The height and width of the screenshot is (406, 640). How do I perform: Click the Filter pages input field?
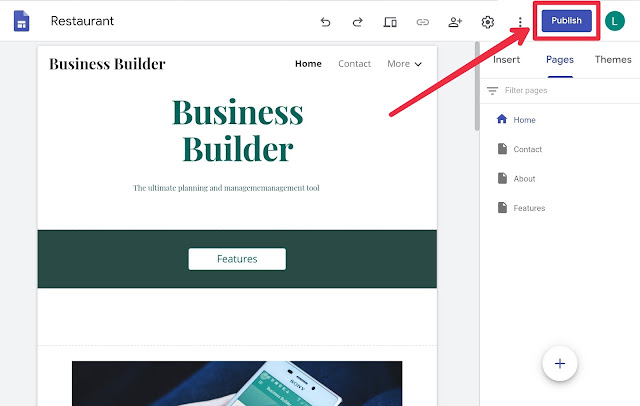pos(567,91)
